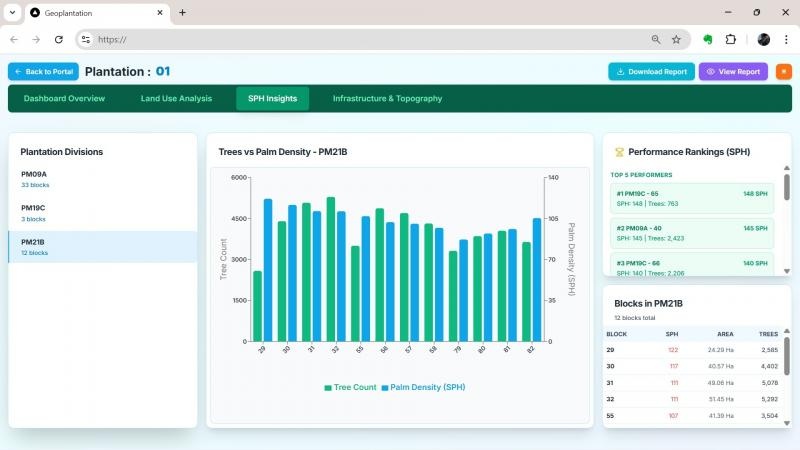Viewport: 800px width, 450px height.
Task: Open the #3 PM19C - 66 ranking card
Action: pos(692,265)
